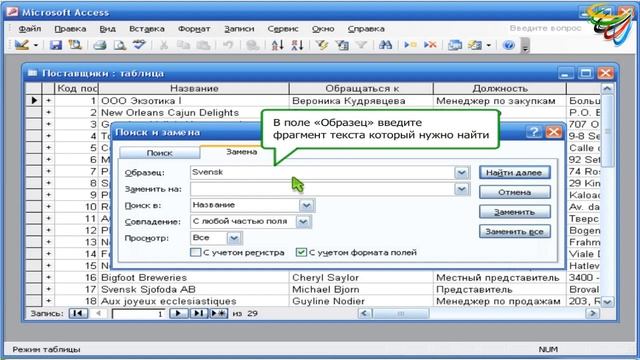The height and width of the screenshot is (360, 640).
Task: Click new record navigation button
Action: [x=218, y=313]
